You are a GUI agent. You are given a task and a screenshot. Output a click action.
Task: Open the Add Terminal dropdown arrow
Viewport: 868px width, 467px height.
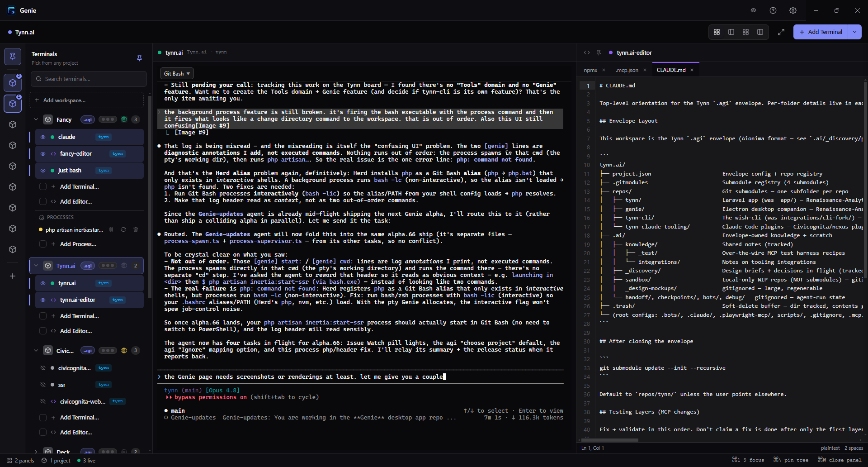point(854,32)
